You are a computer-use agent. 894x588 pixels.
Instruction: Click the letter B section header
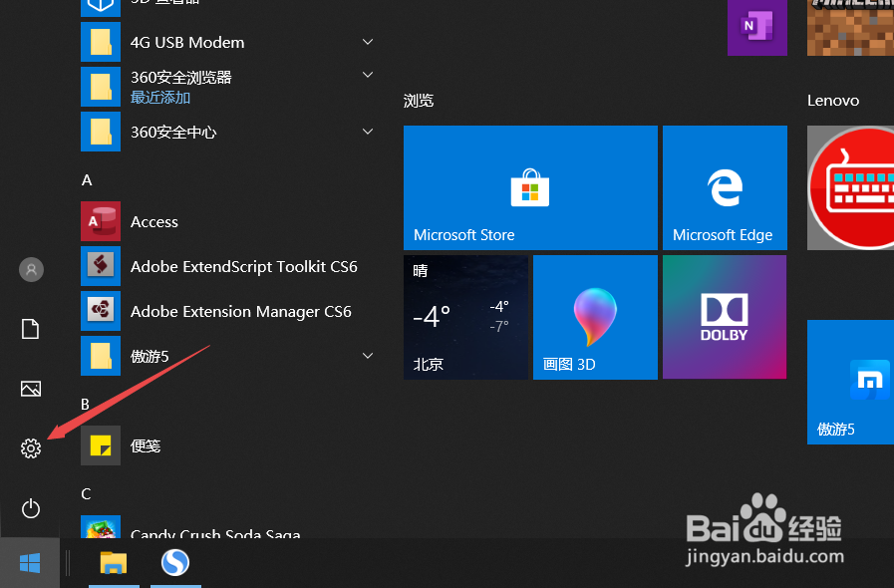(x=85, y=405)
